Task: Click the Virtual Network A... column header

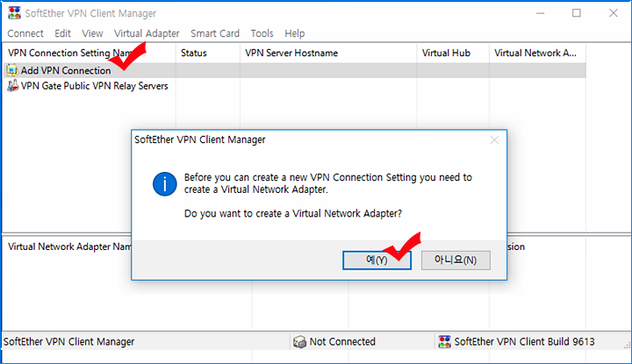Action: [538, 53]
